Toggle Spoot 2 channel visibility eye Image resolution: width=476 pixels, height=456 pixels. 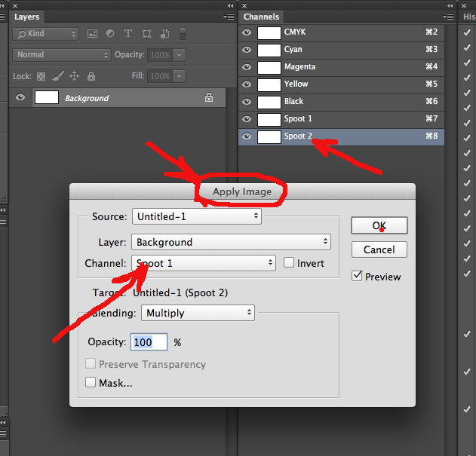[247, 136]
